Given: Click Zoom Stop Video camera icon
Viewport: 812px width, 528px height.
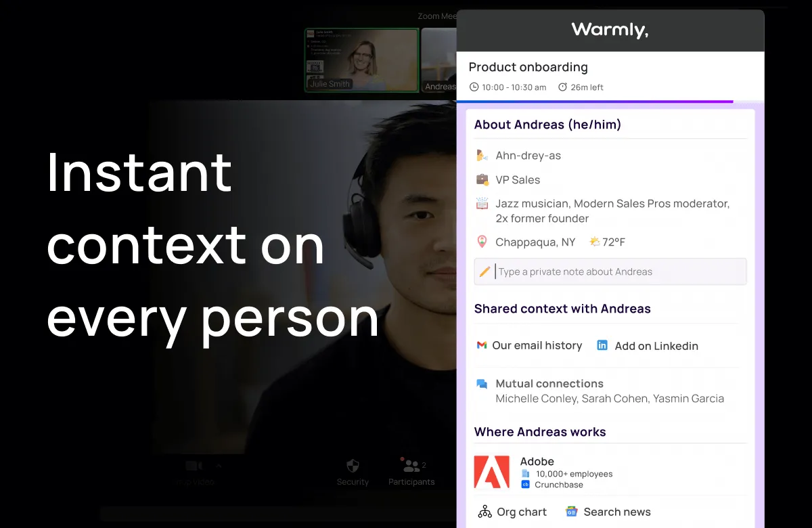Looking at the screenshot, I should click(194, 466).
